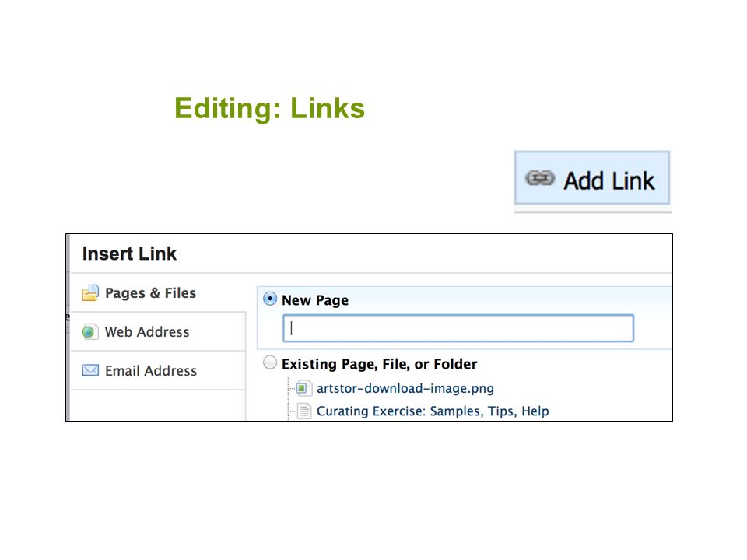Switch to the Email Address tab
This screenshot has width=747, height=560.
point(158,370)
